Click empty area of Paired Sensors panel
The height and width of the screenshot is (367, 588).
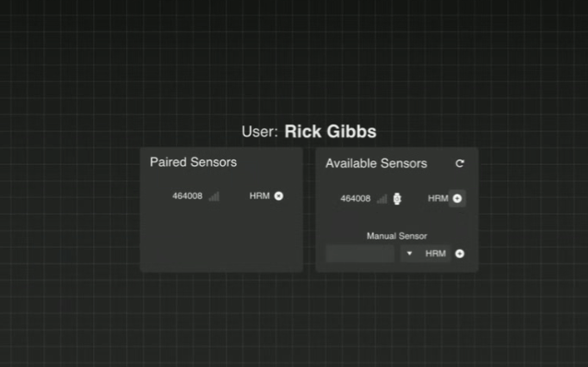pyautogui.click(x=221, y=238)
